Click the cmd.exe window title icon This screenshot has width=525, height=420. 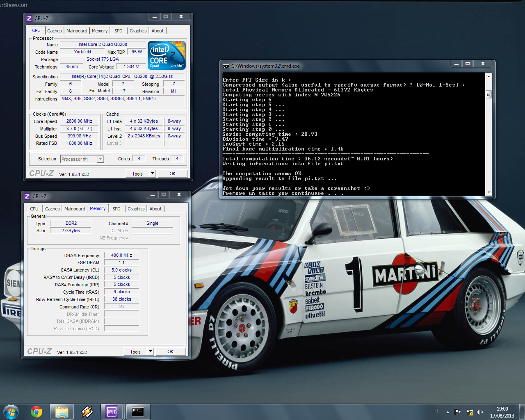(x=226, y=66)
